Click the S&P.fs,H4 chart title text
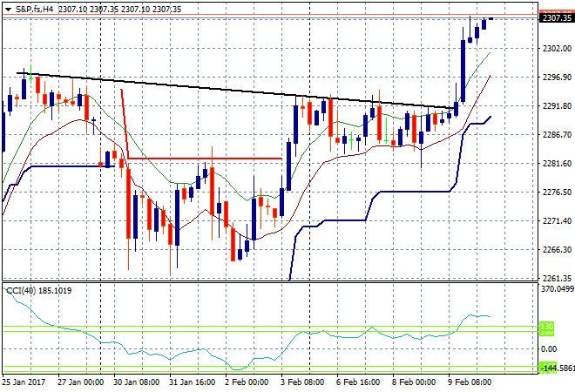 35,10
